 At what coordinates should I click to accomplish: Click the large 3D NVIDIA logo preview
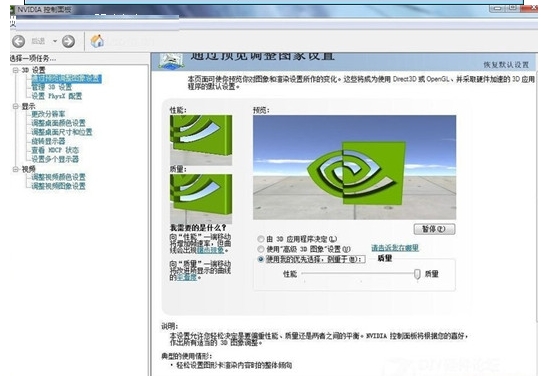(x=354, y=167)
